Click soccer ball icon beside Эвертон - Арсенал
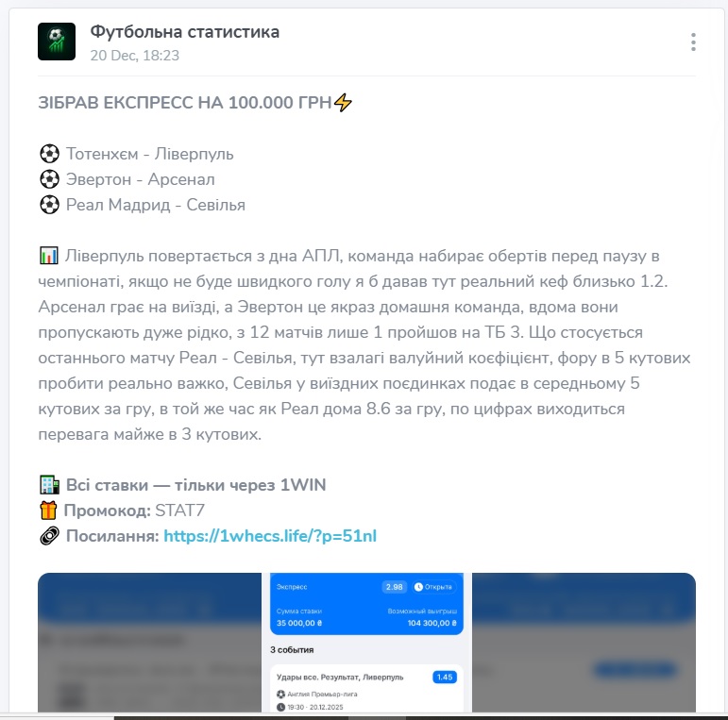Screen dimensions: 728x720 click(x=49, y=179)
